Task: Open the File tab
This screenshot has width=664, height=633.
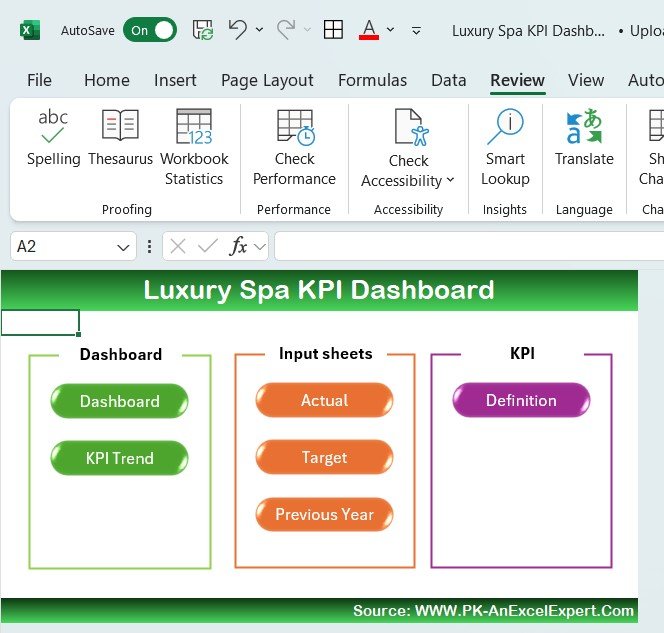Action: click(39, 80)
